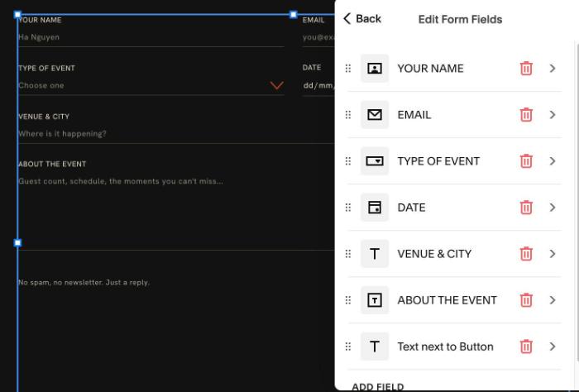Viewport: 579px width, 392px height.
Task: Delete the ABOUT THE EVENT field
Action: tap(526, 300)
